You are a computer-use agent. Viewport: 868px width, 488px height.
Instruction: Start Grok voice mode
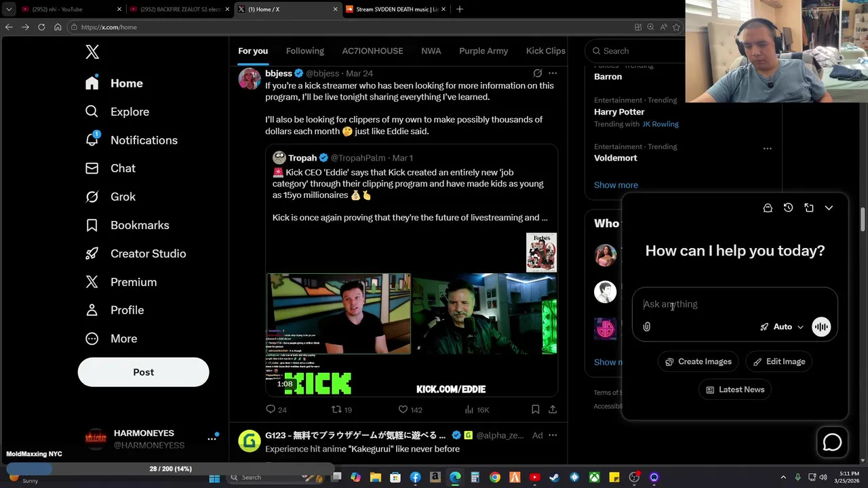pyautogui.click(x=821, y=327)
